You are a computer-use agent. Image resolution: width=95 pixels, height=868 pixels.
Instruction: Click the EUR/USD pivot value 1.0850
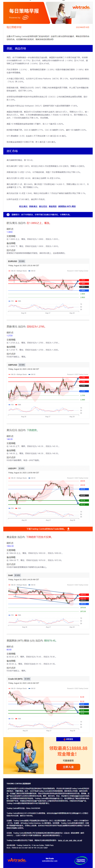pos(10,232)
